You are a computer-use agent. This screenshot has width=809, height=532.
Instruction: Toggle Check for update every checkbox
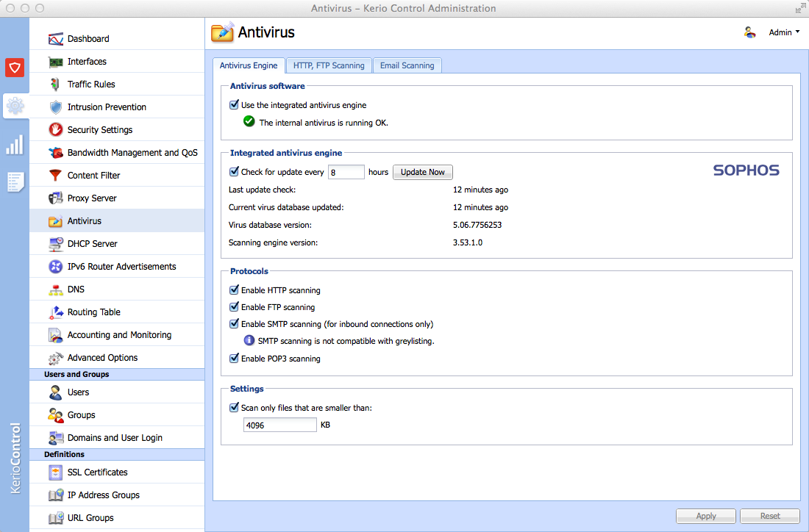click(x=234, y=172)
